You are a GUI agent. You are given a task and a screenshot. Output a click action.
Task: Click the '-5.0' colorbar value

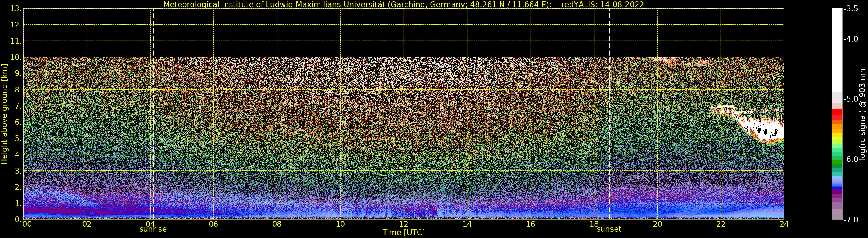pos(851,99)
